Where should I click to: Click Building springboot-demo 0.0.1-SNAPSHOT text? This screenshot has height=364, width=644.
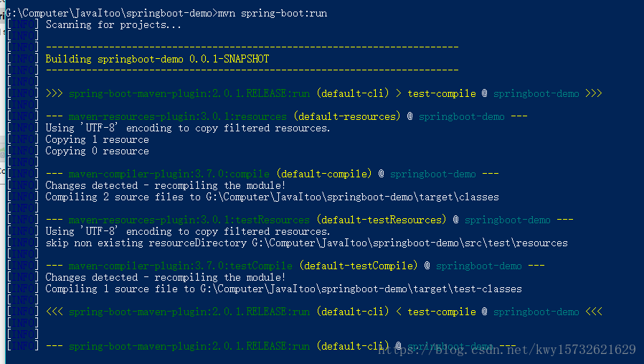(157, 59)
